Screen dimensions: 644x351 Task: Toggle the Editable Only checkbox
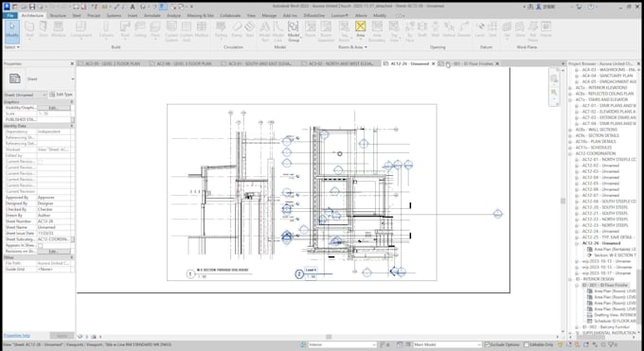(527, 344)
